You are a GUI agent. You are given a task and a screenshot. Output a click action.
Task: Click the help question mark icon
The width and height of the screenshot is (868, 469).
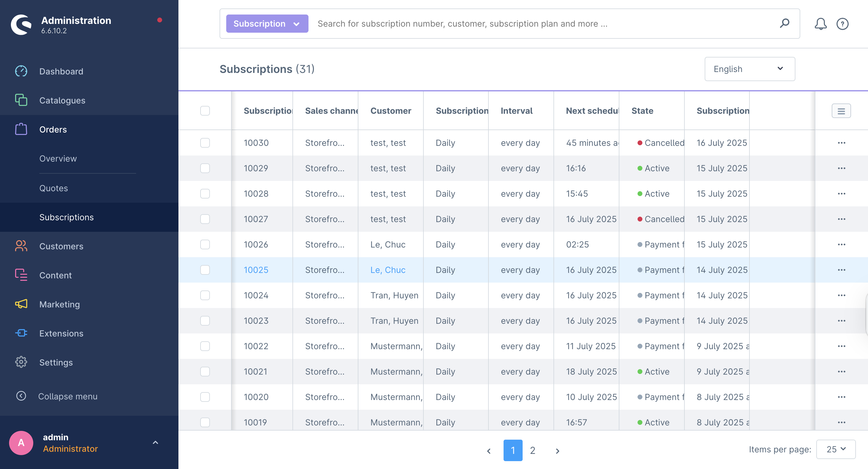tap(842, 24)
